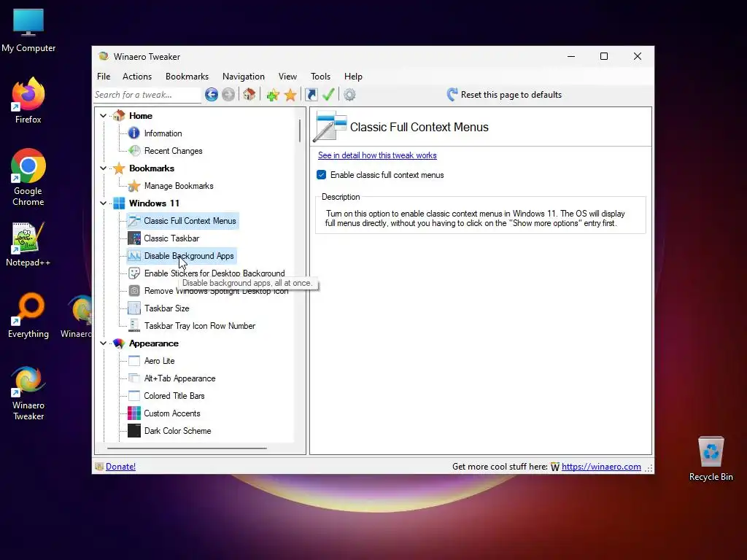This screenshot has height=560, width=747.
Task: Click the Dark Color Scheme black icon
Action: pos(134,430)
